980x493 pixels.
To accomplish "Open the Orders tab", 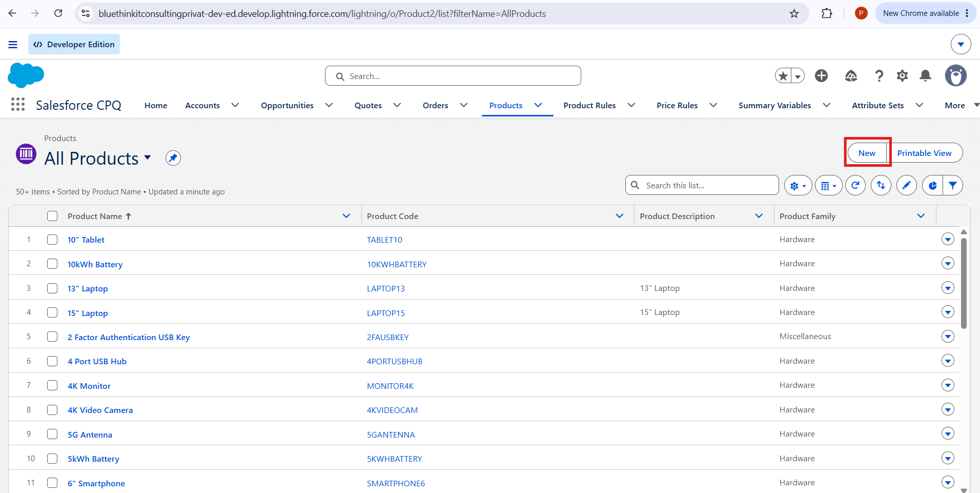I will [x=435, y=105].
